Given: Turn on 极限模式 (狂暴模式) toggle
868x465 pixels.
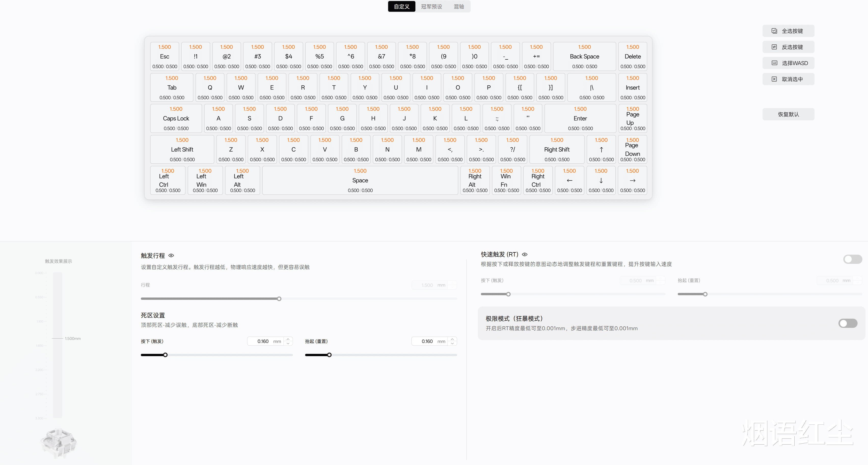Looking at the screenshot, I should tap(848, 323).
